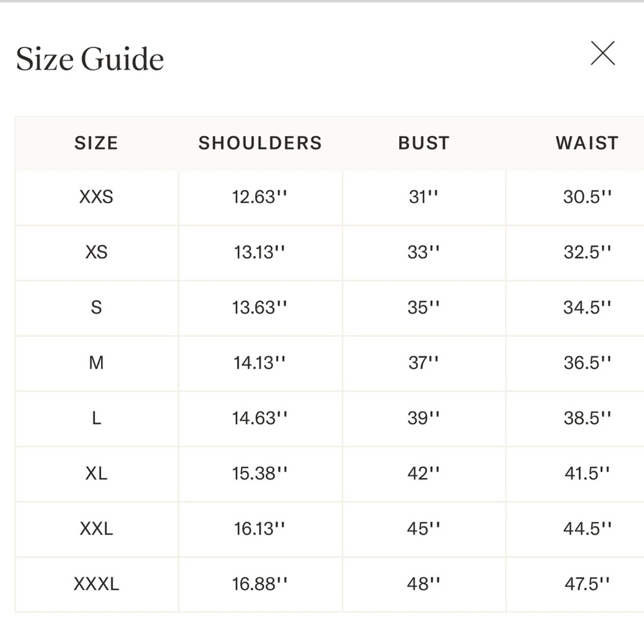644x644 pixels.
Task: Click the S size row label
Action: coord(97,307)
